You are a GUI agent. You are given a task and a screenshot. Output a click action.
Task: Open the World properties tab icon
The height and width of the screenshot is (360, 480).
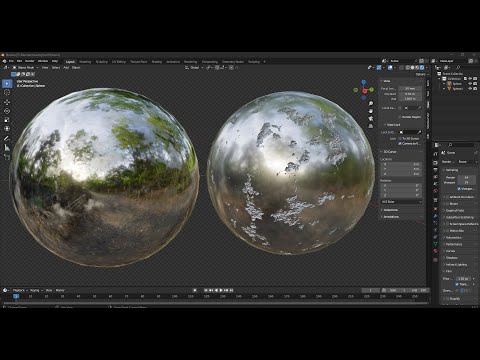(x=435, y=191)
